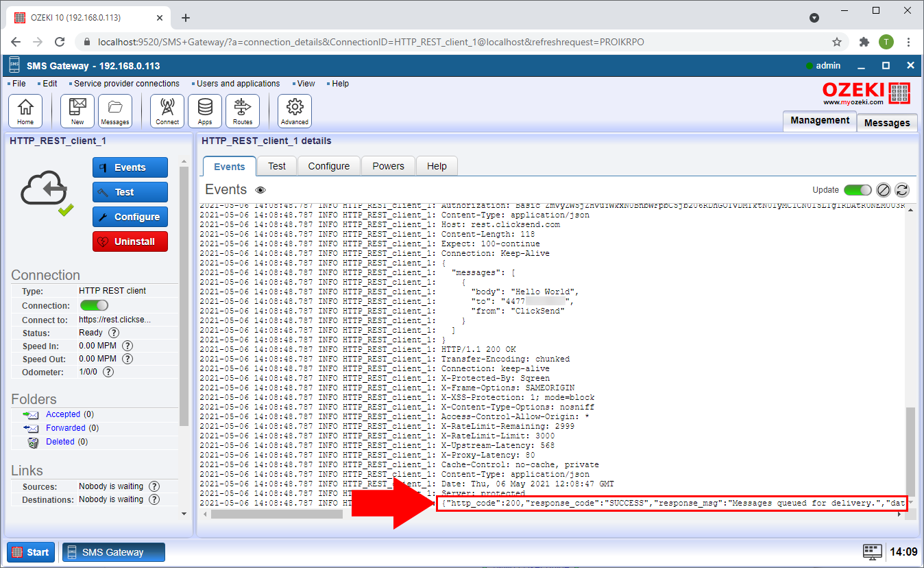
Task: Click the refresh events icon
Action: coord(902,190)
